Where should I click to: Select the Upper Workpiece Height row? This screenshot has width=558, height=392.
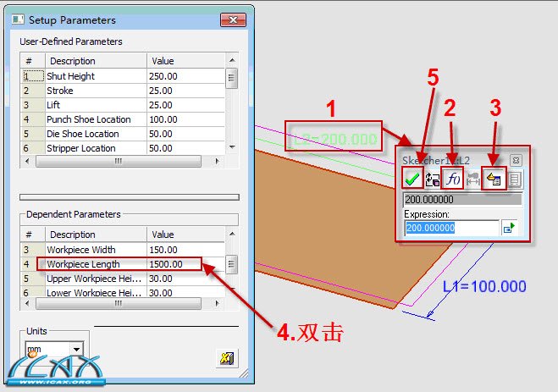click(x=123, y=279)
